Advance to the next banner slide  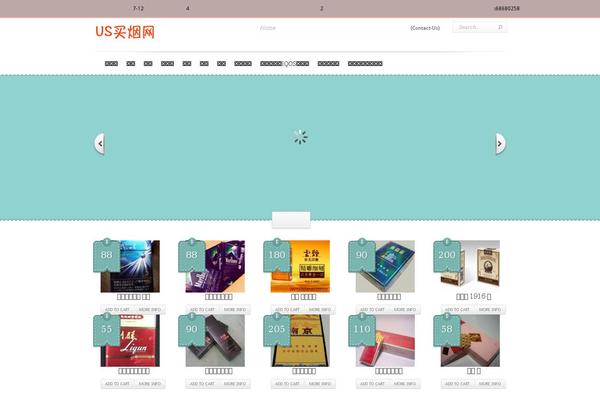click(500, 144)
